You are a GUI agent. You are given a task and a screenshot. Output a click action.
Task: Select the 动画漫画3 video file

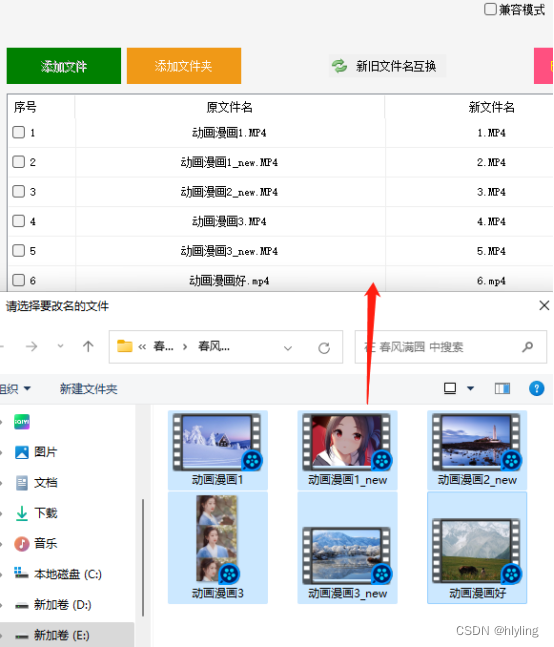(x=218, y=548)
